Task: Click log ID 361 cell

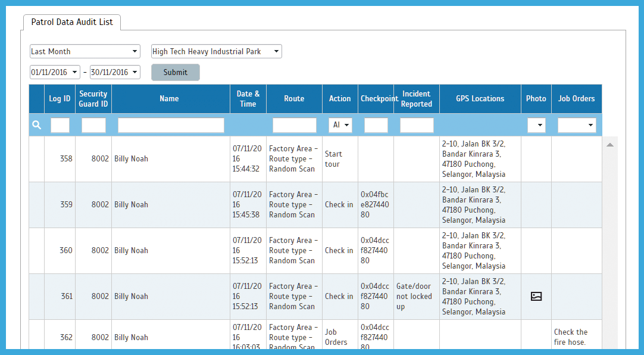Action: point(60,297)
